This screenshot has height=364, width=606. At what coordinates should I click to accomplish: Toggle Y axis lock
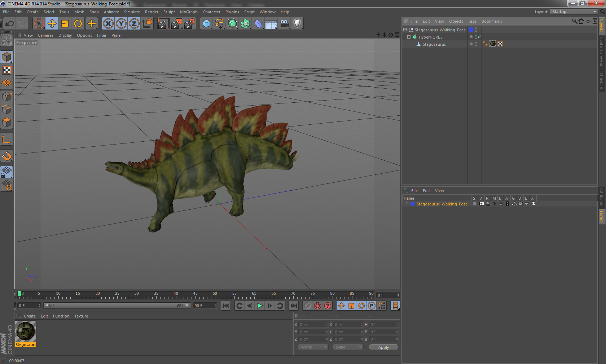(121, 24)
